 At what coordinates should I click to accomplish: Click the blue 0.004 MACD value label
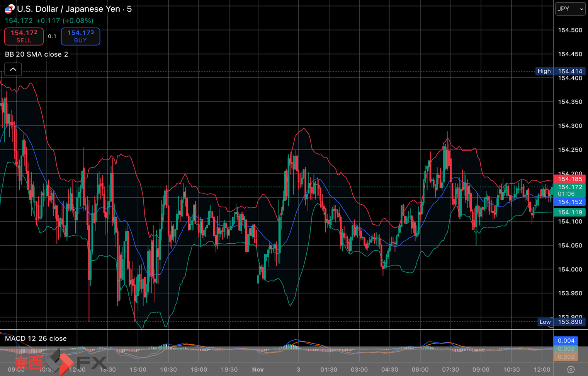click(x=566, y=341)
